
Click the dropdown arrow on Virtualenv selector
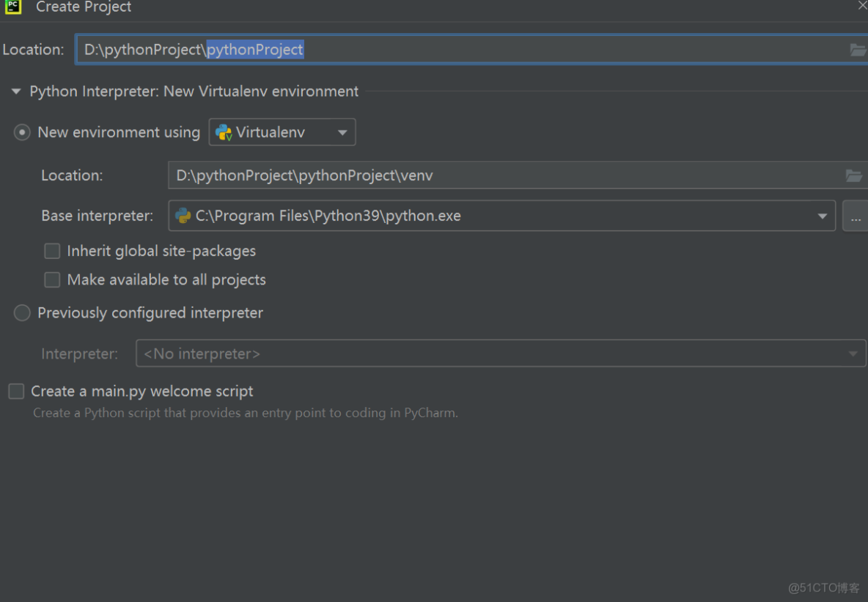pos(342,132)
